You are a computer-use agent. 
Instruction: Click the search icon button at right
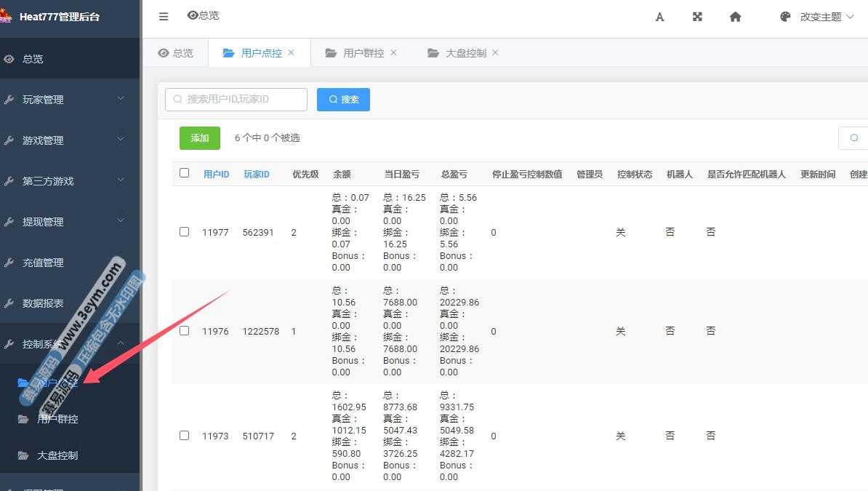click(x=854, y=138)
